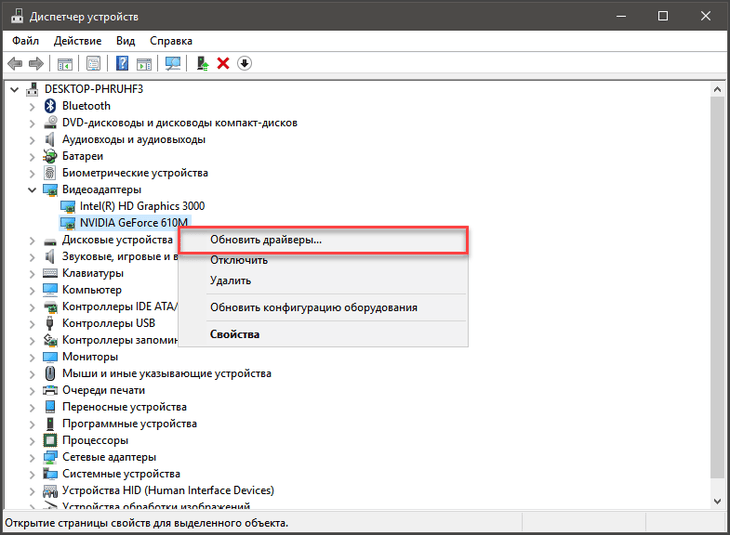The width and height of the screenshot is (730, 535).
Task: Choose Обновить драйверы... from context menu
Action: (323, 240)
